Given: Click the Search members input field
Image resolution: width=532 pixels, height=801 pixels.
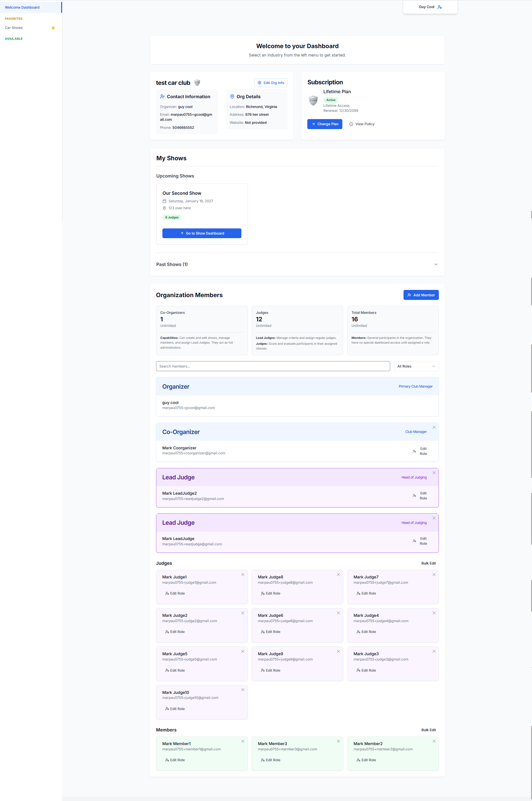Looking at the screenshot, I should coord(273,366).
